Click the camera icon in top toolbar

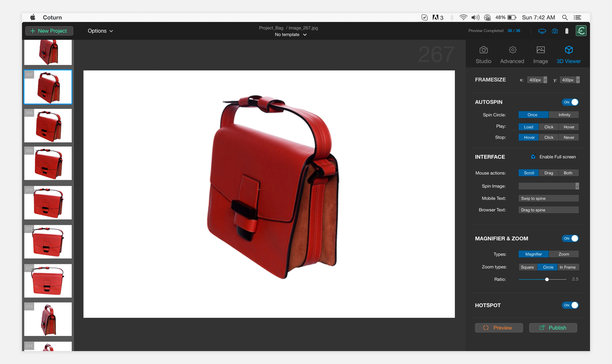point(555,31)
